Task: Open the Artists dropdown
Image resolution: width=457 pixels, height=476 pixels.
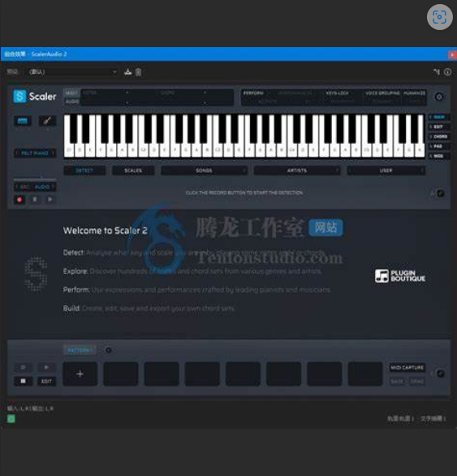Action: (297, 171)
